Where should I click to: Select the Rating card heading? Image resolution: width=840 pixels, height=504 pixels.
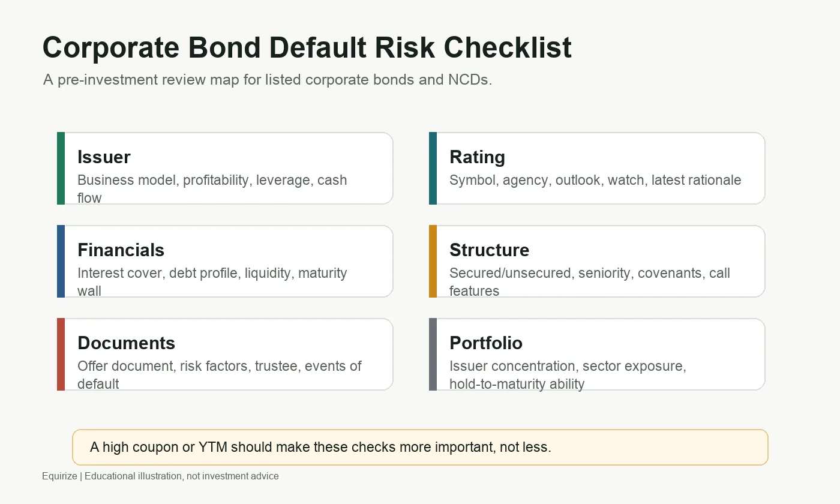click(477, 157)
